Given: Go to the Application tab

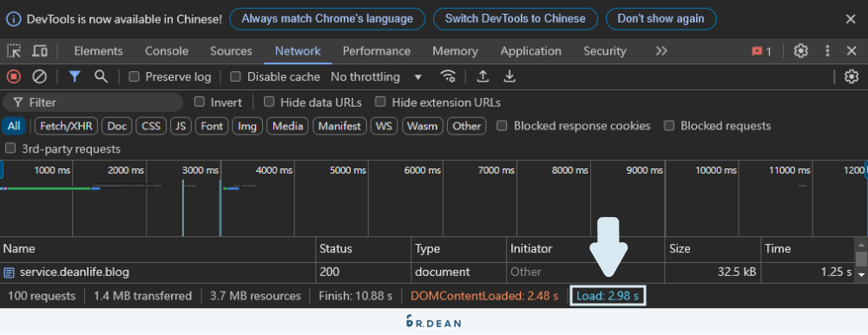Looking at the screenshot, I should click(531, 51).
